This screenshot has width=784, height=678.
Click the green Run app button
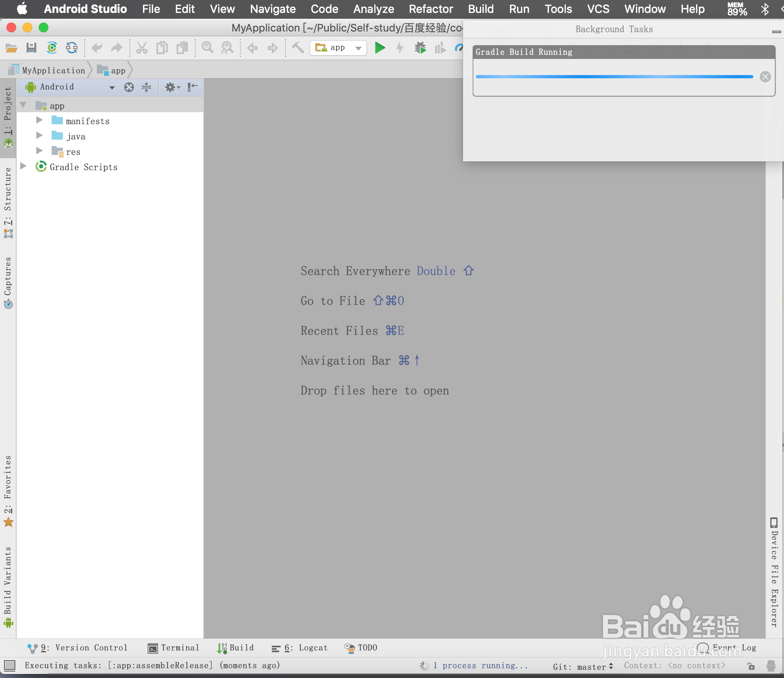(x=379, y=48)
